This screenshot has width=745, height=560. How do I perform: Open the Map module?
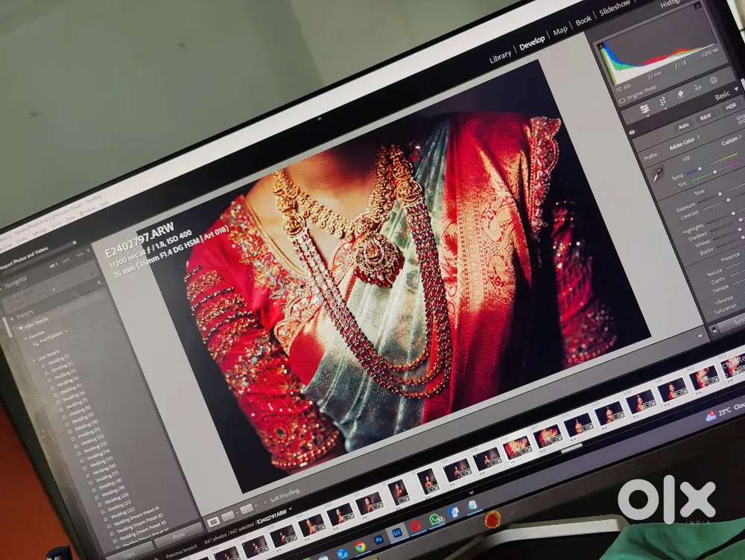click(x=560, y=32)
